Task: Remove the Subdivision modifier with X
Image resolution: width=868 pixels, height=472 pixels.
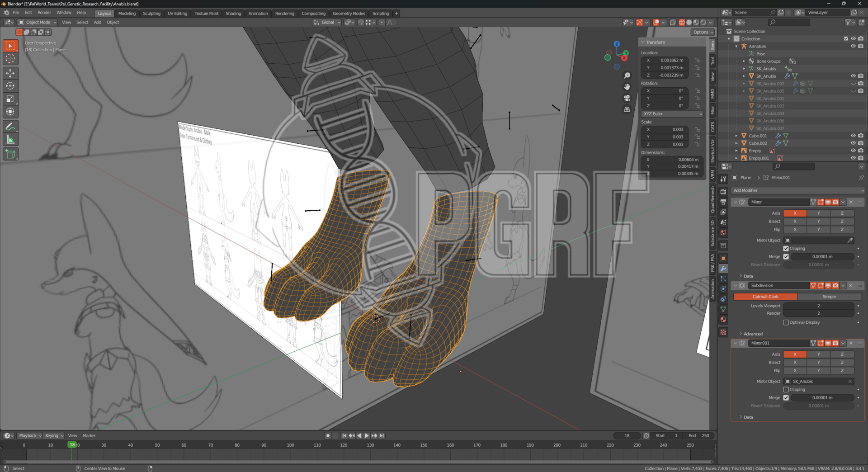Action: click(x=851, y=286)
